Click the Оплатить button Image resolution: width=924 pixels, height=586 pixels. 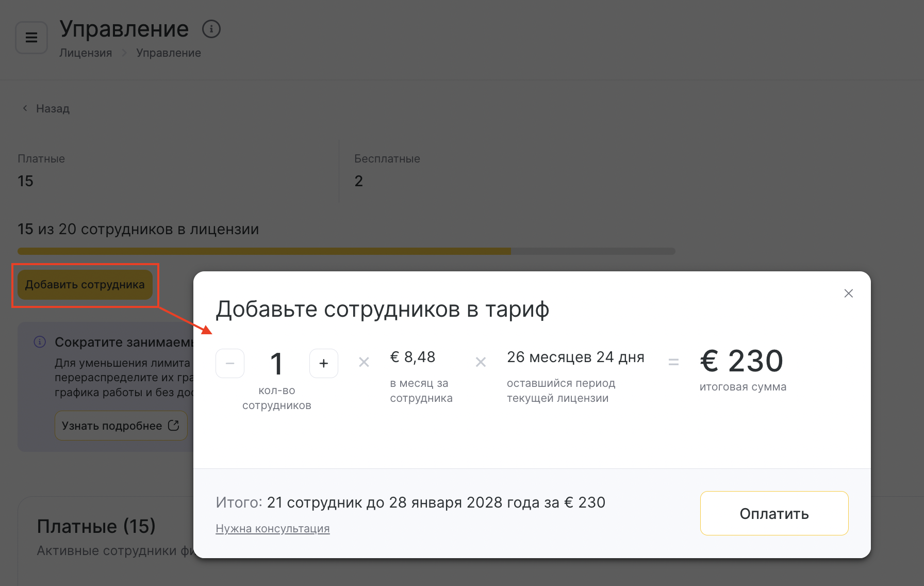774,513
